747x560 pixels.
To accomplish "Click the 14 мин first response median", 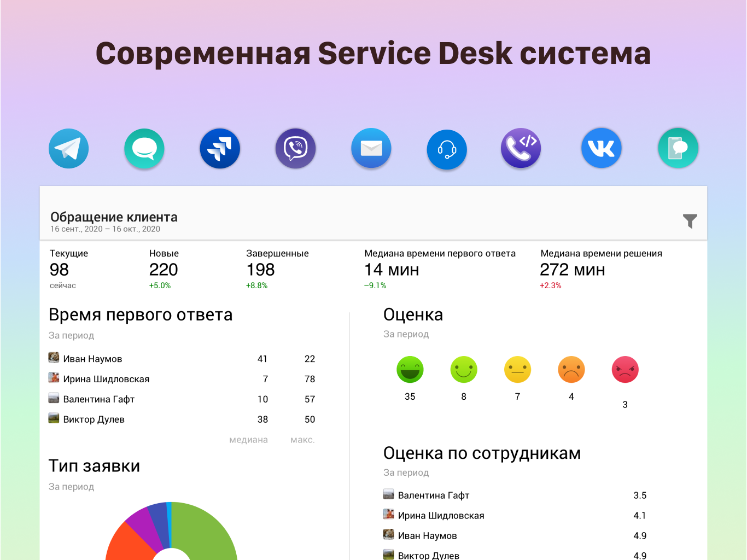I will [392, 270].
